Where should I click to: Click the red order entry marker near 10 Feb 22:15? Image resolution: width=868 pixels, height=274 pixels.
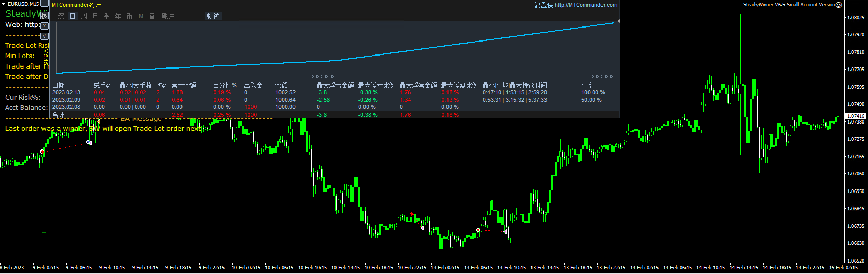pos(412,214)
